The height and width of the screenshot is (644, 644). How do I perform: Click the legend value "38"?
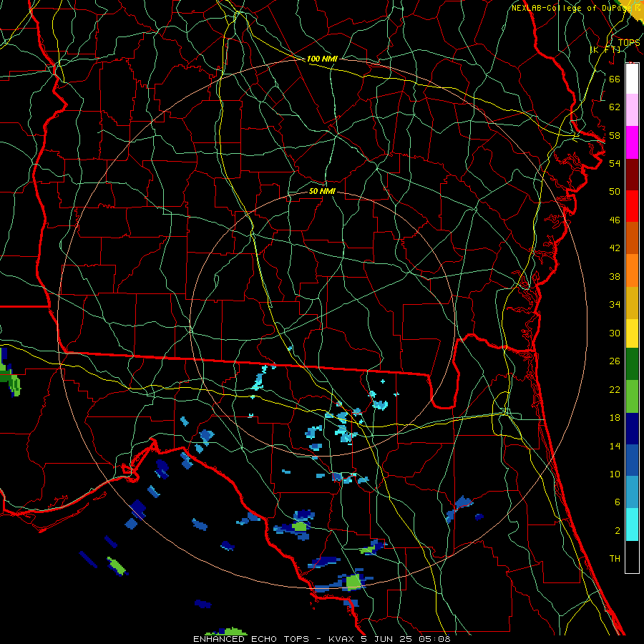[615, 276]
